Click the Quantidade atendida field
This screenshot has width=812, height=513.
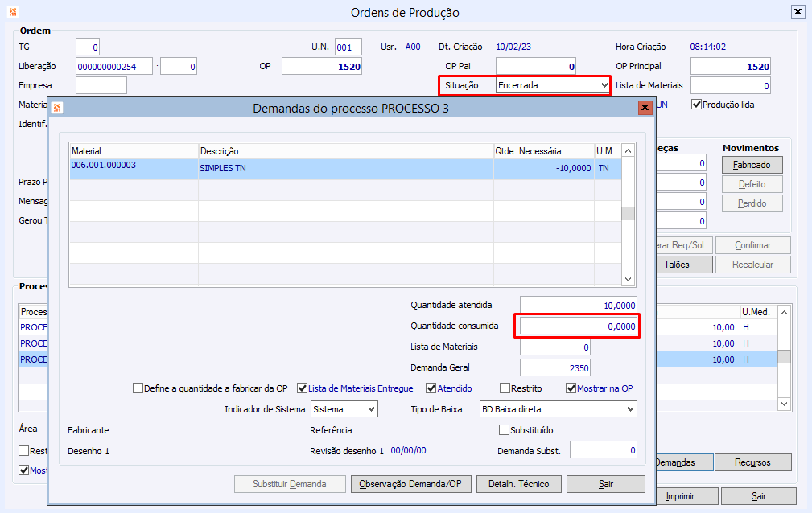click(579, 306)
